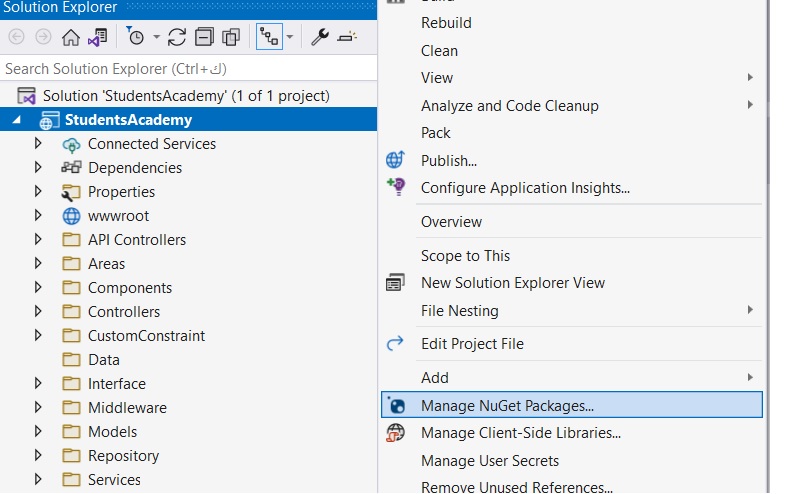Expand the Areas folder
The width and height of the screenshot is (795, 494).
point(38,263)
